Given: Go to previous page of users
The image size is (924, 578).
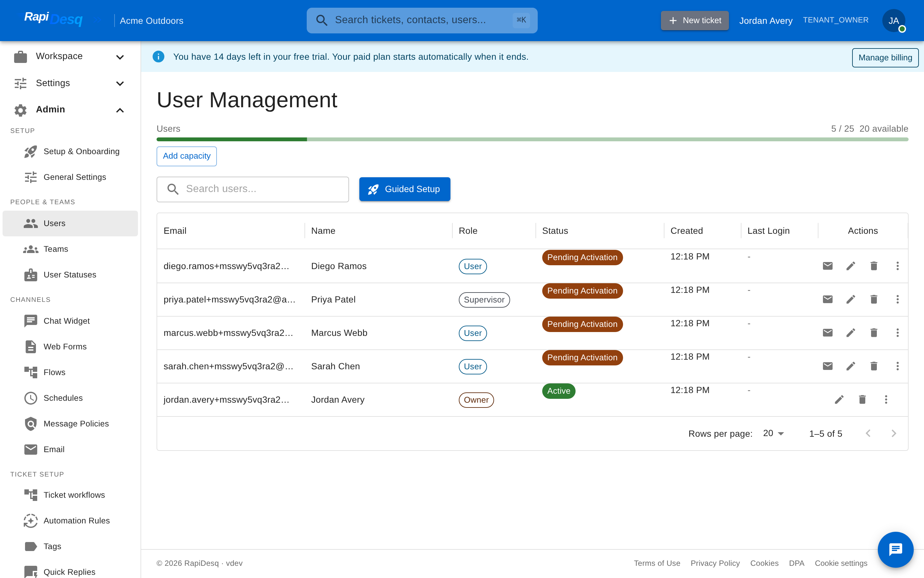Looking at the screenshot, I should pos(868,433).
